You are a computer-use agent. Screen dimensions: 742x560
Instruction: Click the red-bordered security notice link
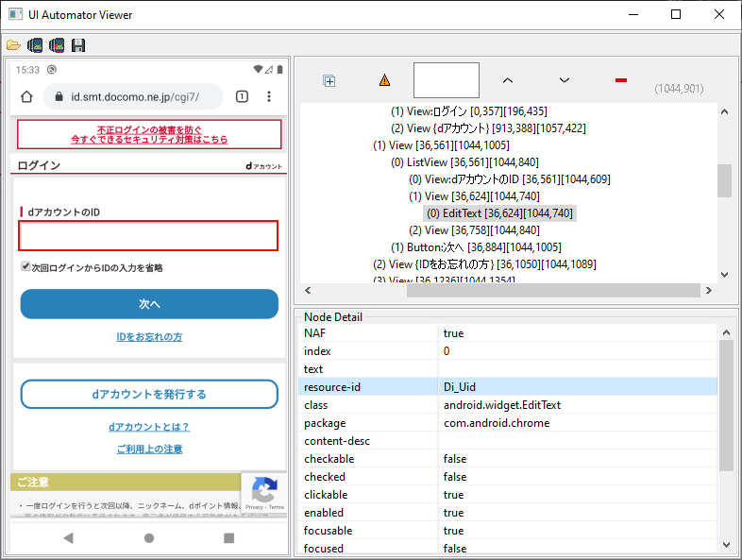coord(149,134)
